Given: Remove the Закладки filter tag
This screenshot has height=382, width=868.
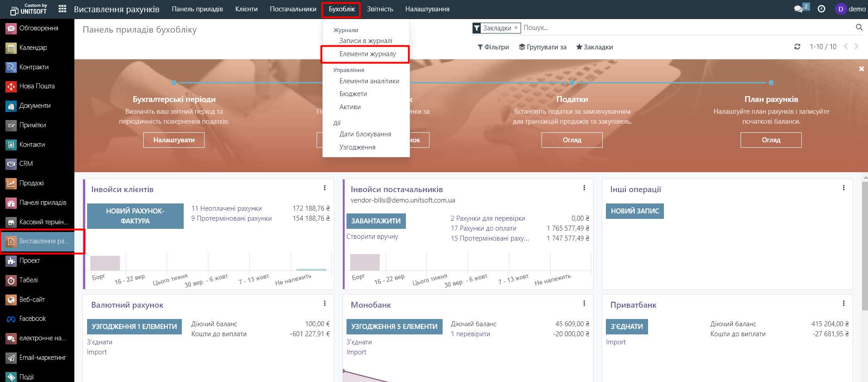Looking at the screenshot, I should 516,28.
